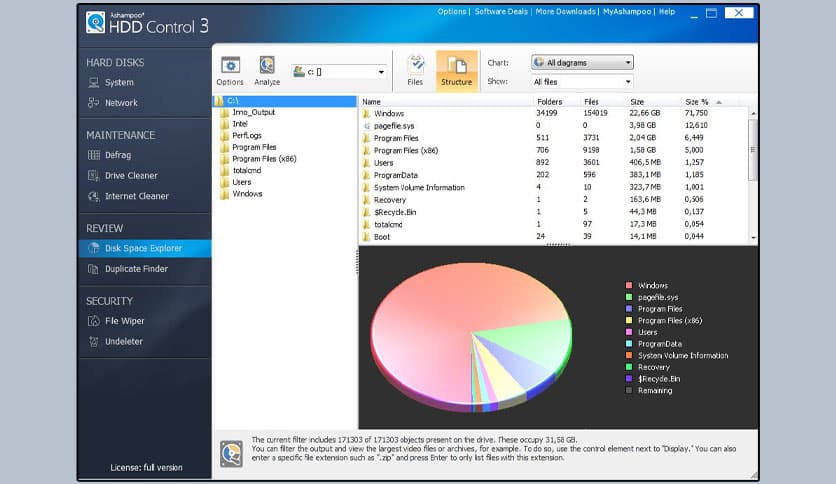Select totalcmd folder in tree
The image size is (836, 484).
point(246,171)
